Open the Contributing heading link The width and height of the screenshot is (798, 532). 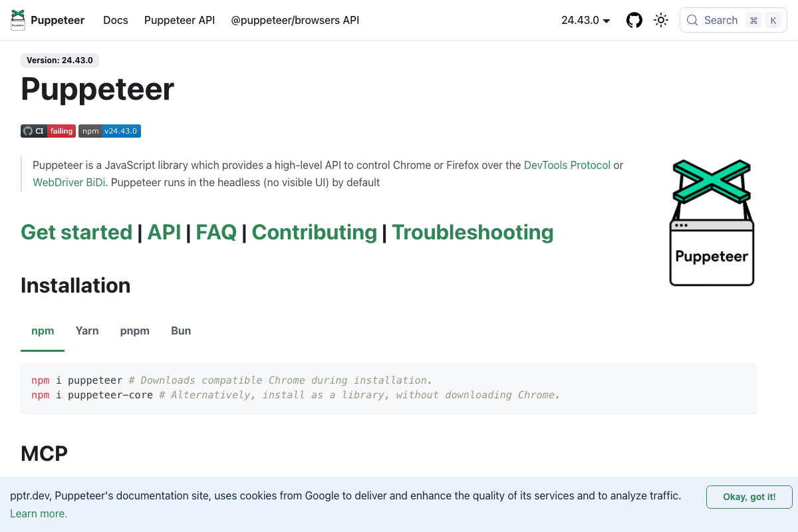pos(315,232)
